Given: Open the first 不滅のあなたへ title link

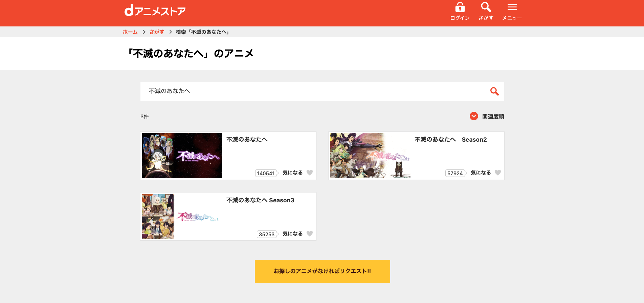Looking at the screenshot, I should click(x=247, y=140).
